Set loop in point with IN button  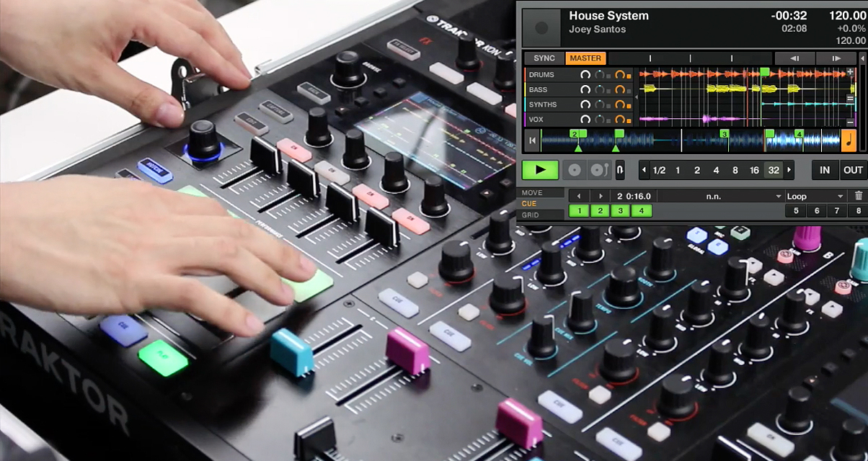click(825, 171)
